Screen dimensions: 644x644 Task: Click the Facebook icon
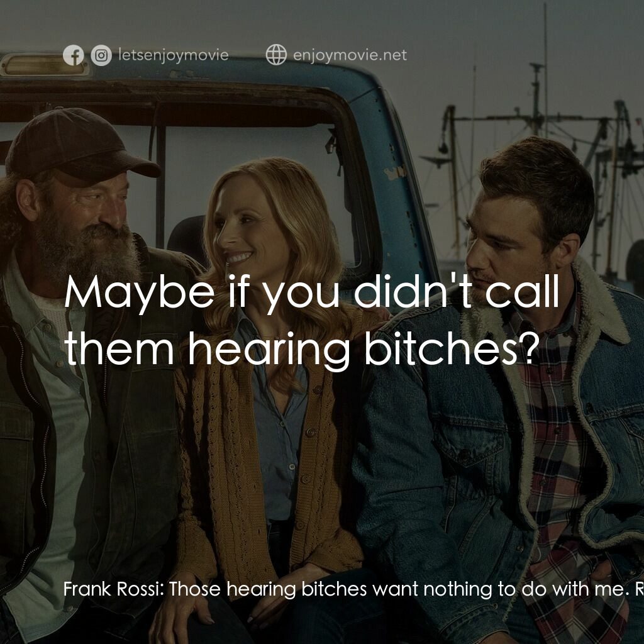pos(74,55)
